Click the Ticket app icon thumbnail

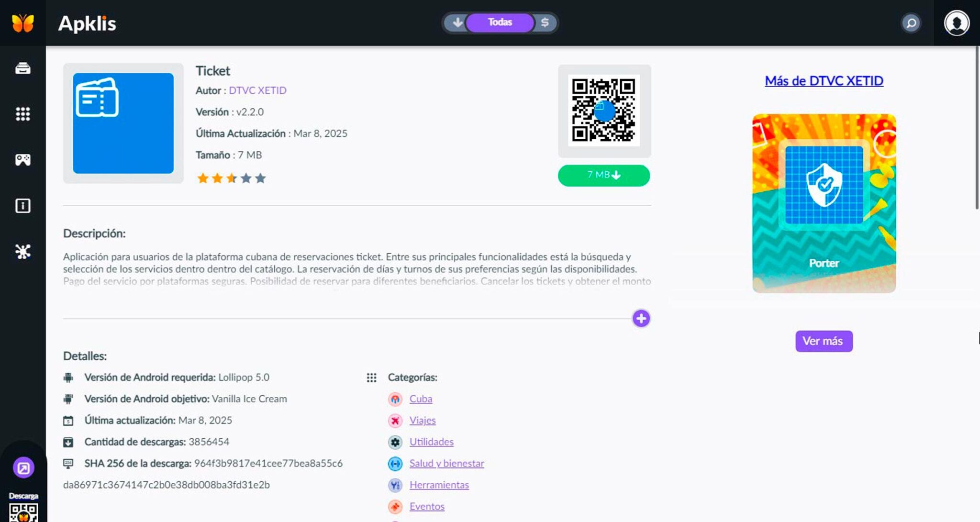pos(123,123)
